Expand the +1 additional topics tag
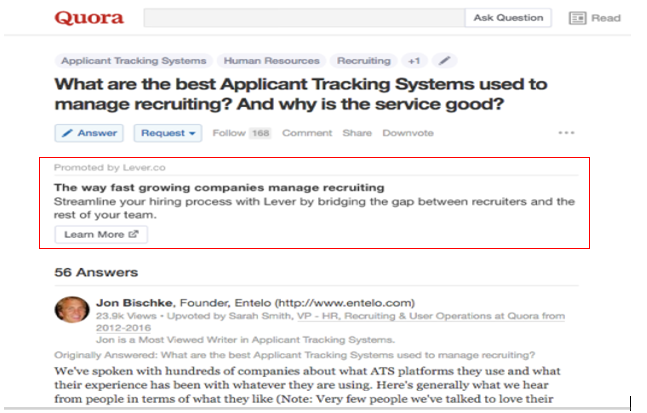Screen dimensions: 647x413 tap(414, 61)
